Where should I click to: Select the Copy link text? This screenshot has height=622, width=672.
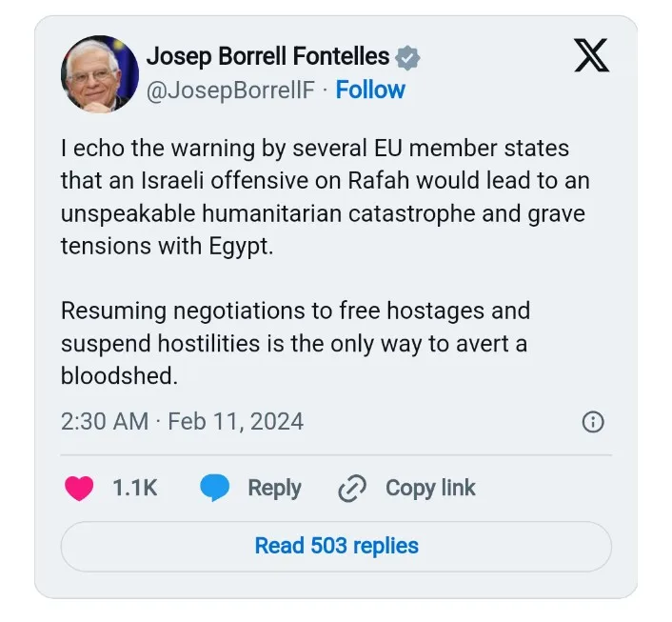click(430, 489)
